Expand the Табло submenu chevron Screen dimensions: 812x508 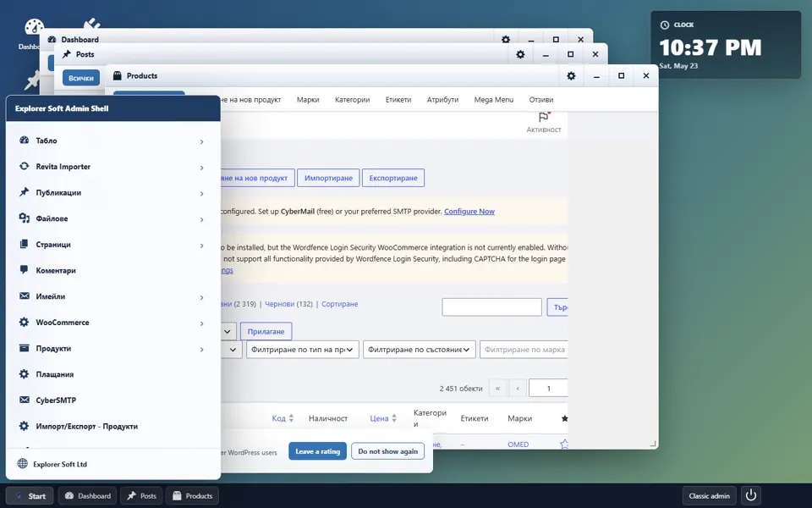(201, 141)
